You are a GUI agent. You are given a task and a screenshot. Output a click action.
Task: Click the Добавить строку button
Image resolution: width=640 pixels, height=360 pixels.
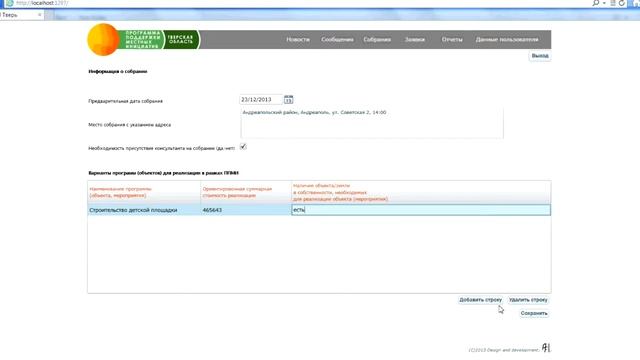[x=480, y=300]
